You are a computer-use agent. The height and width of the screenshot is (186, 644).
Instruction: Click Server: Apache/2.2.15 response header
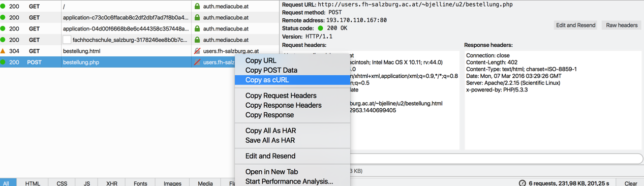514,83
